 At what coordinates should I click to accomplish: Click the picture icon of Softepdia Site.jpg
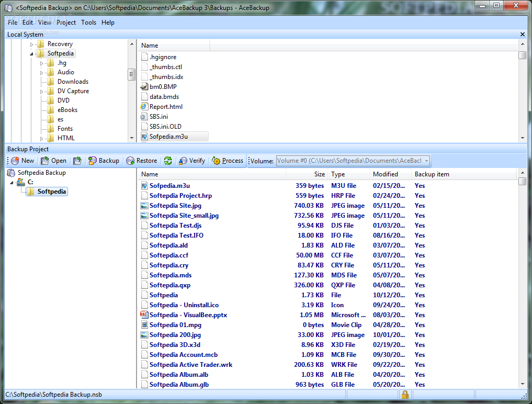pos(144,205)
